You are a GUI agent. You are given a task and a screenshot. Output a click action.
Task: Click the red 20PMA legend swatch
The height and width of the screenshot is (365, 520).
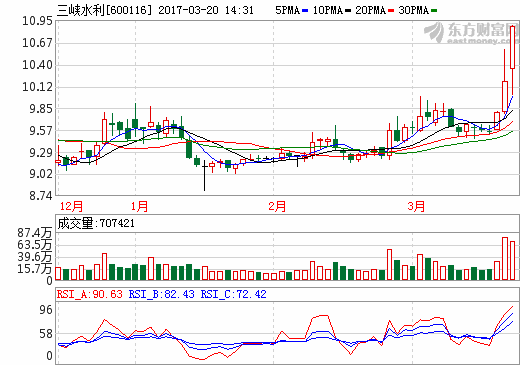(391, 11)
